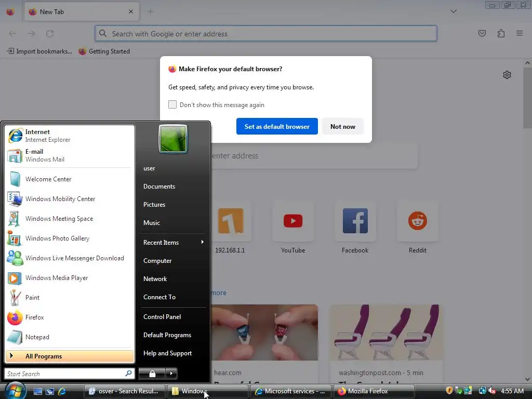Open Paint from Start menu
The height and width of the screenshot is (399, 532).
pyautogui.click(x=70, y=297)
